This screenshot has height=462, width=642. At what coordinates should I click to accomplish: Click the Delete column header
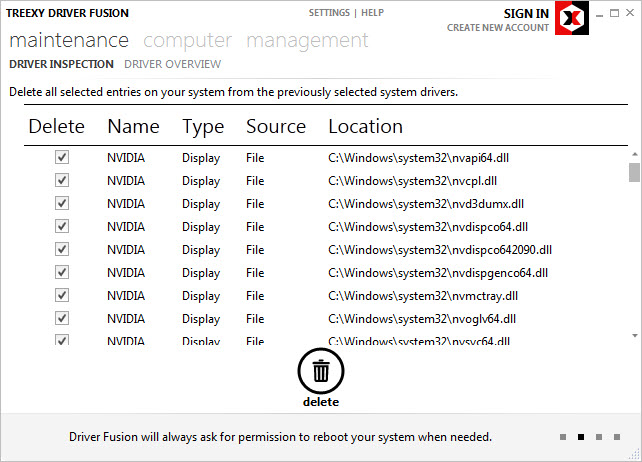click(x=57, y=126)
